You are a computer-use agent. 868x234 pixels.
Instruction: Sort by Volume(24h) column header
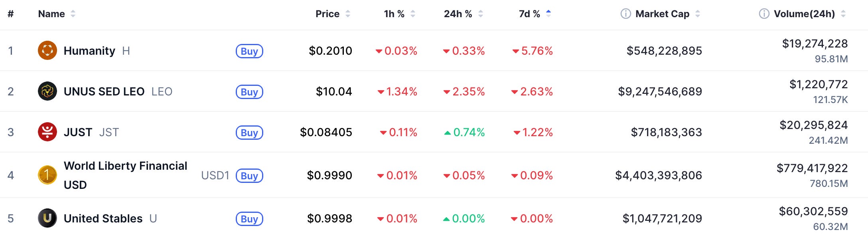tap(804, 14)
